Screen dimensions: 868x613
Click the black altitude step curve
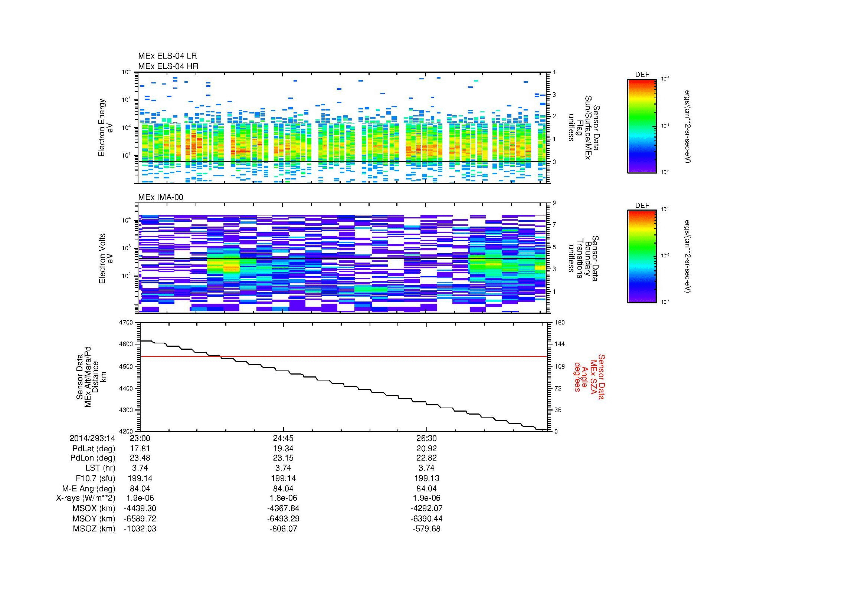(x=344, y=385)
